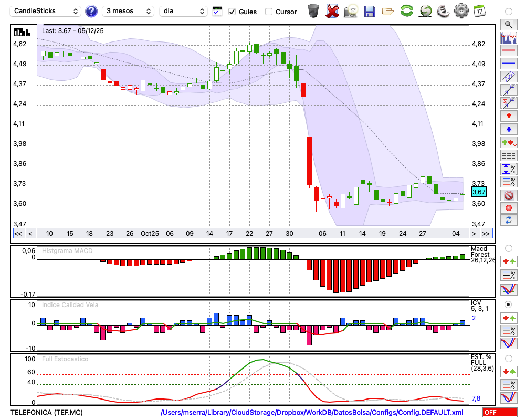Click the trash can icon in toolbar

pos(313,11)
